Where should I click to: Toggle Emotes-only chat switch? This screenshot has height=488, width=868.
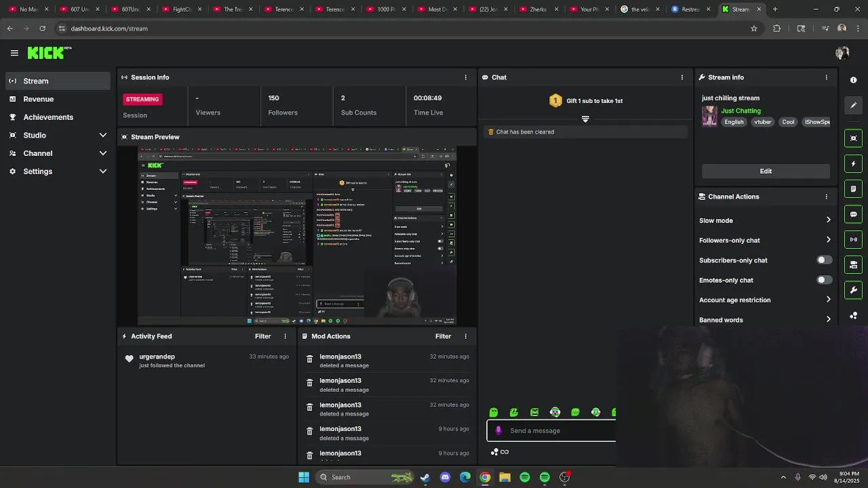pos(824,280)
